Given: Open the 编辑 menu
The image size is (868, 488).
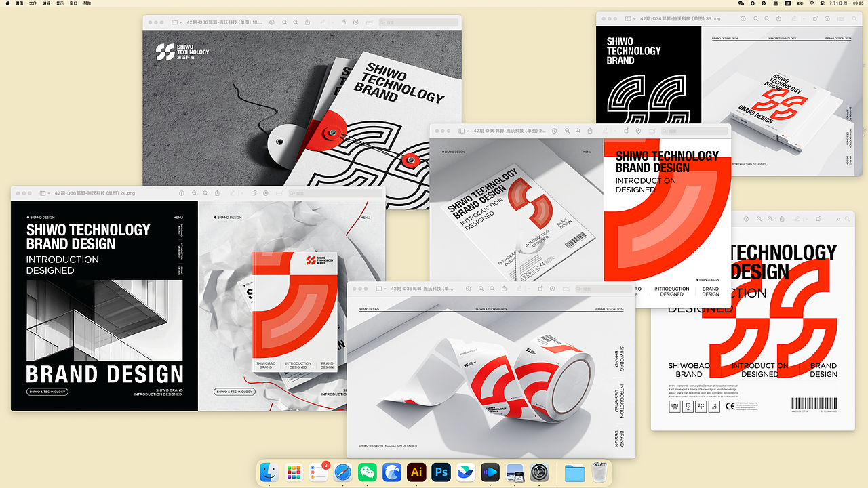Looking at the screenshot, I should (46, 3).
